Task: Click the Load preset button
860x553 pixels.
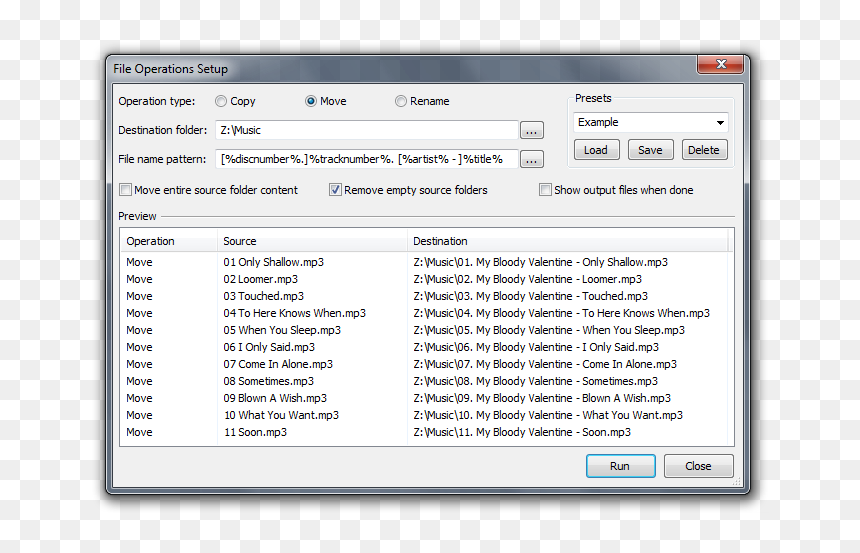Action: (x=597, y=150)
